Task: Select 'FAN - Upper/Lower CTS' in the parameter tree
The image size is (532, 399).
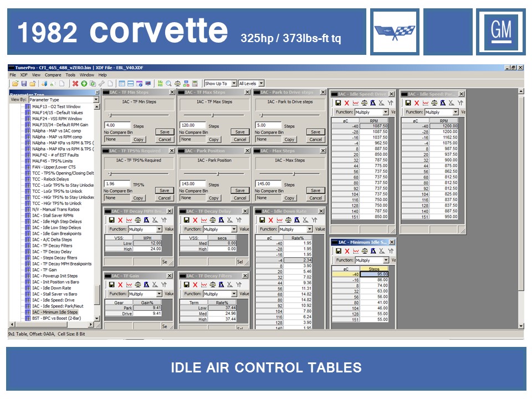Action: pos(54,167)
